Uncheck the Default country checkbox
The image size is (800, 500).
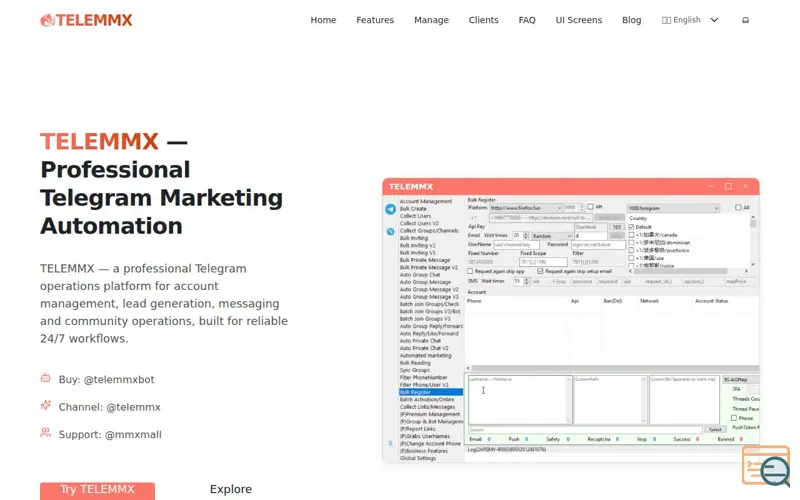click(x=631, y=227)
